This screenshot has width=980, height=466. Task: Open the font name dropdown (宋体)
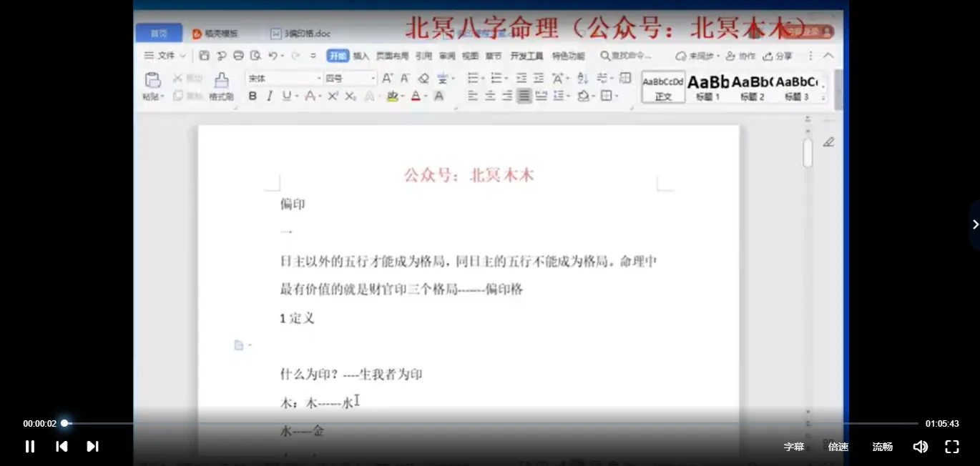[320, 78]
